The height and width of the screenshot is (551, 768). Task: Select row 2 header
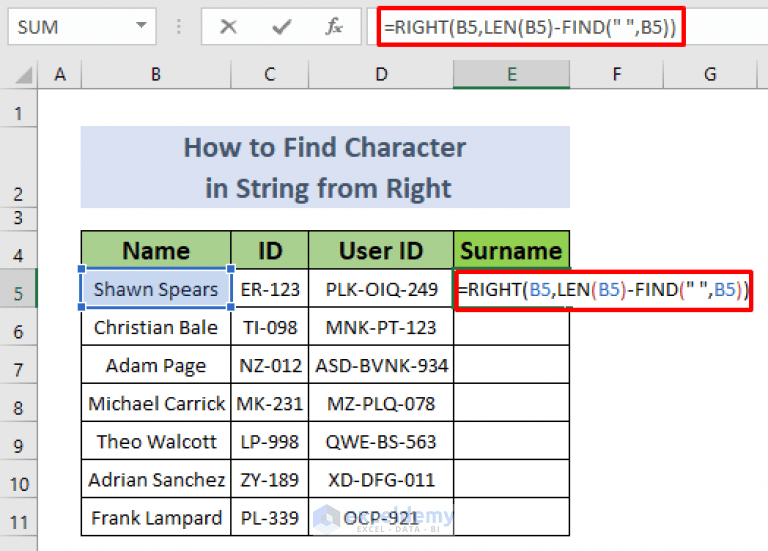click(19, 168)
